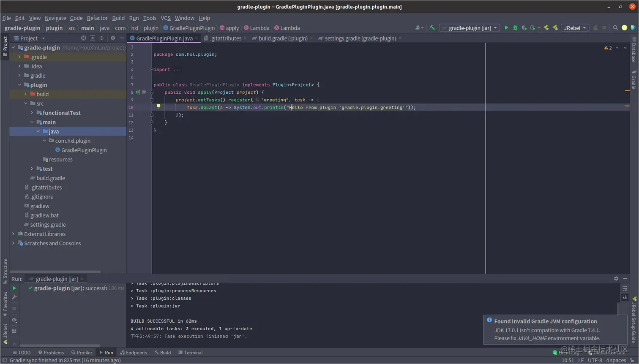This screenshot has height=364, width=639.
Task: Toggle the Gradle tool window sidebar button
Action: pos(634,80)
